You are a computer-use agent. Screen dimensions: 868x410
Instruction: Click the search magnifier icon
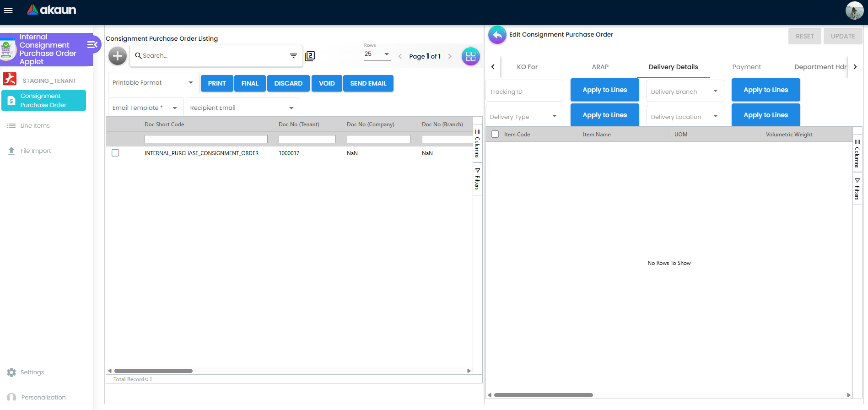tap(138, 55)
